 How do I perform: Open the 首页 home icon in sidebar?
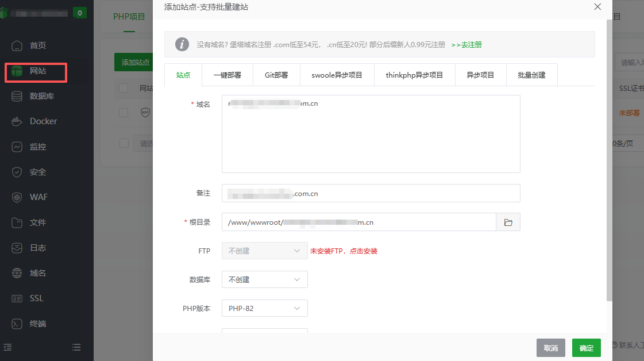pos(17,45)
